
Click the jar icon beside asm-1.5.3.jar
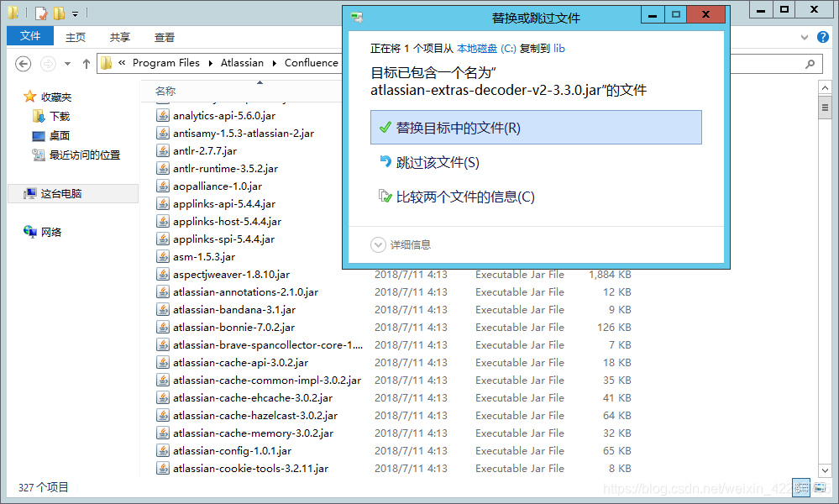(x=163, y=257)
